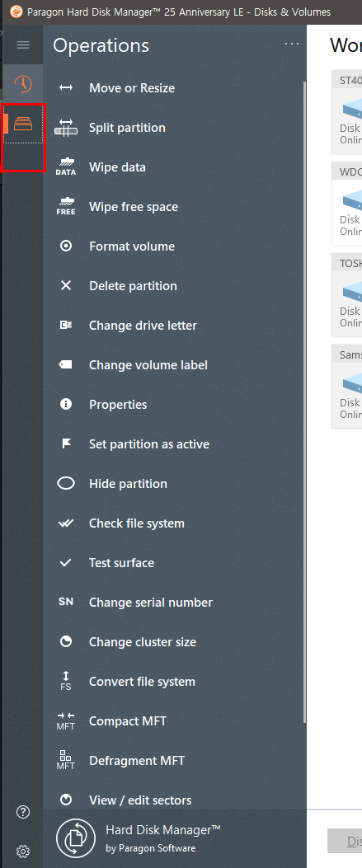Click the Operations panel heading

tap(101, 45)
